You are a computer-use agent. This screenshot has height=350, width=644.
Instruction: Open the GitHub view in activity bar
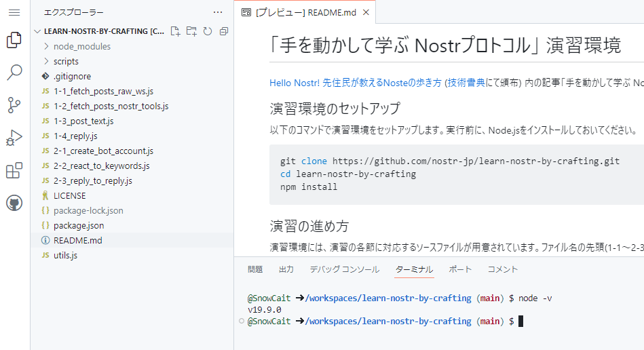14,203
